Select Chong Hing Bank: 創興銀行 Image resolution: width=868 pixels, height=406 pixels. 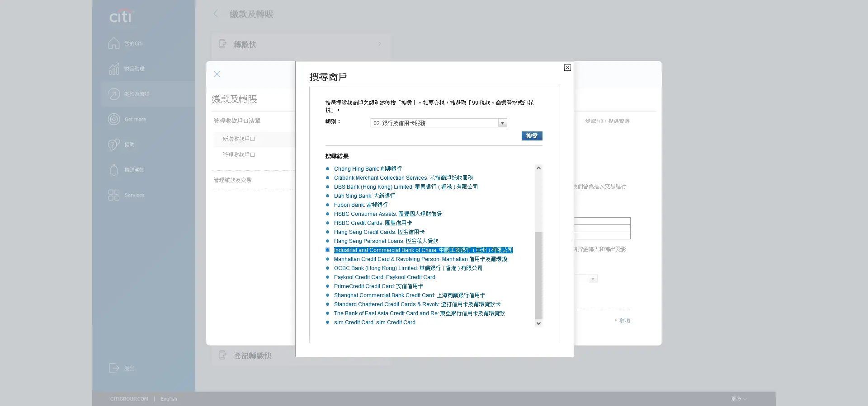click(x=368, y=169)
